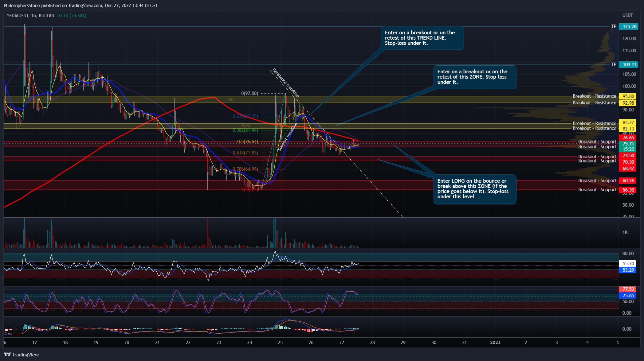Viewport: 644px width, 361px height.
Task: Click the Stochastic 50.00 scale label
Action: pyautogui.click(x=628, y=301)
